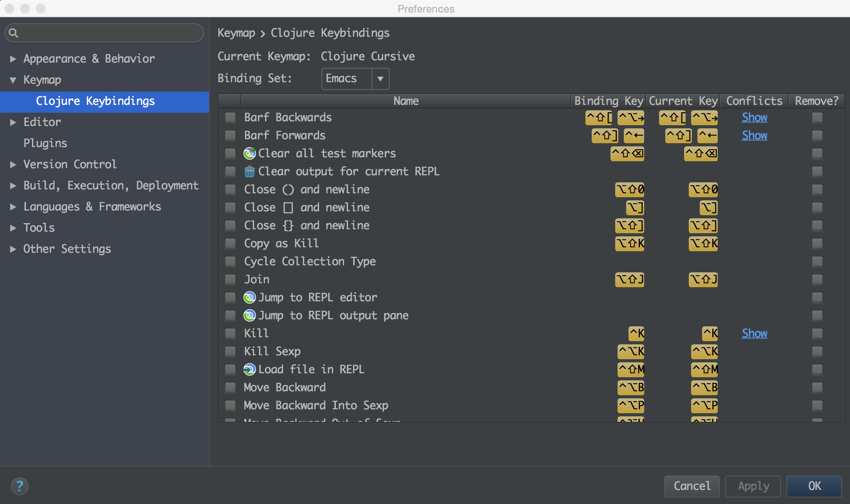Click the Barf Backwards first binding key badge

tap(599, 117)
